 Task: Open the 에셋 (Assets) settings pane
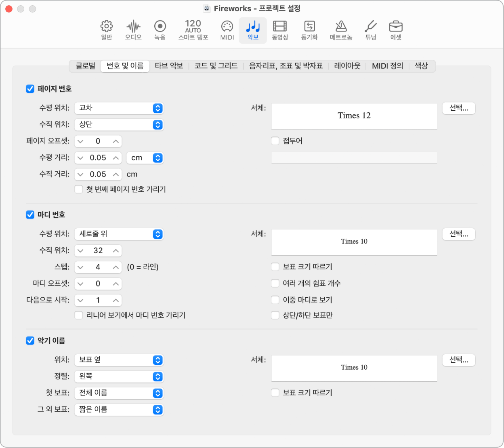pos(396,30)
